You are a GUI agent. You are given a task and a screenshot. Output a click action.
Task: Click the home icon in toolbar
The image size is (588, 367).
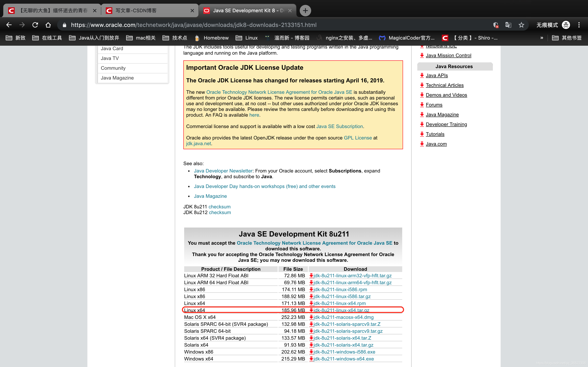(48, 25)
